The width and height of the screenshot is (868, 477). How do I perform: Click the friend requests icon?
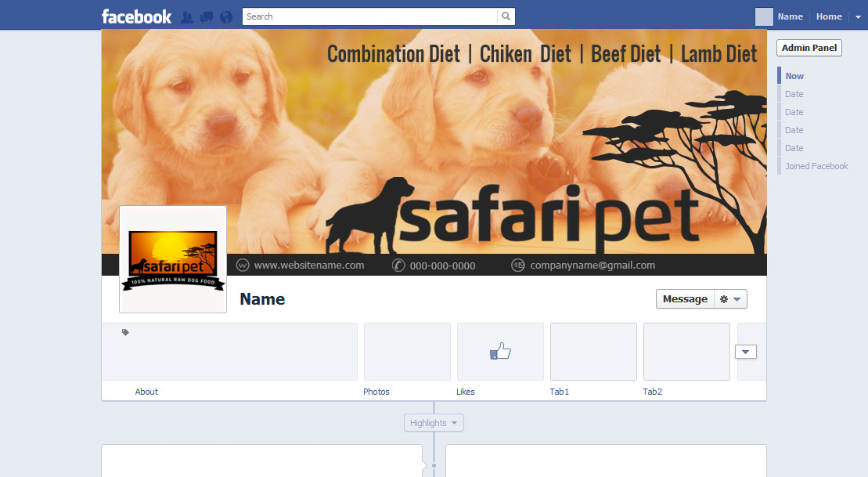coord(186,16)
